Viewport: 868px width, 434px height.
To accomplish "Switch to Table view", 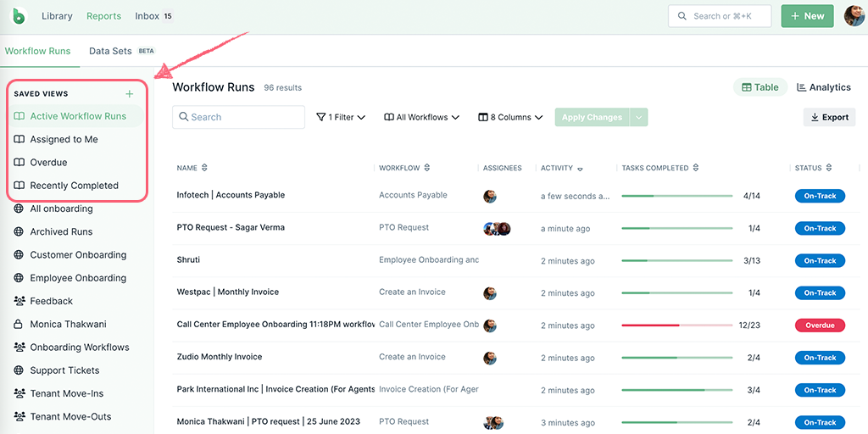I will [760, 87].
